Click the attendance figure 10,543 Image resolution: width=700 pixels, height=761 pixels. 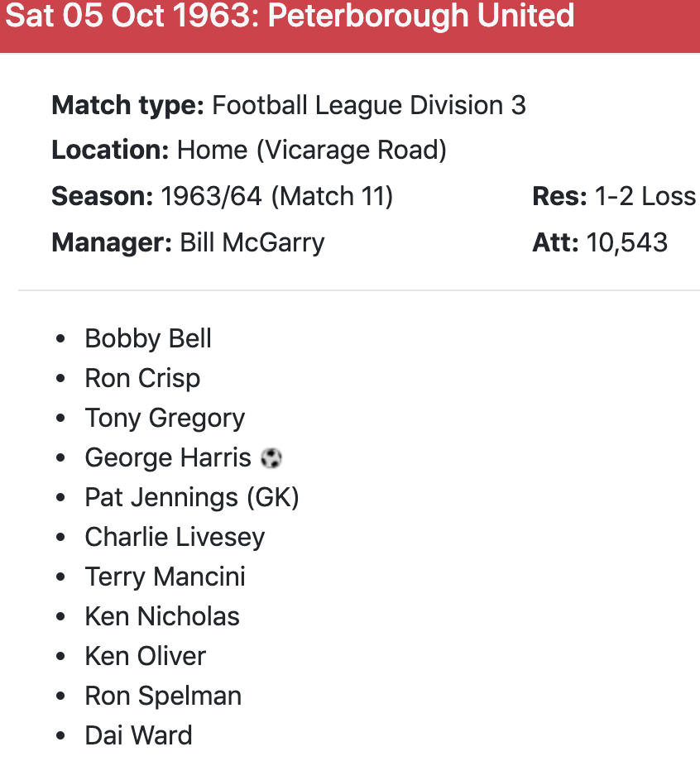point(626,242)
